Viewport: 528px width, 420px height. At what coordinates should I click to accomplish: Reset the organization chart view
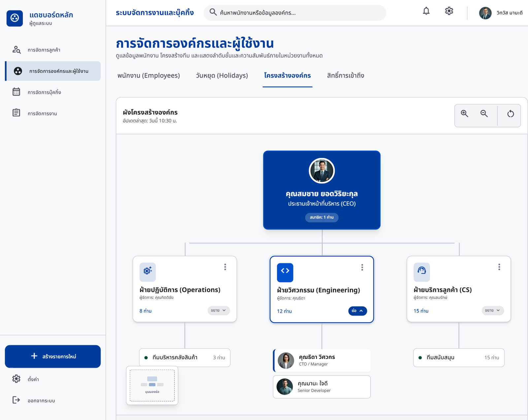510,114
